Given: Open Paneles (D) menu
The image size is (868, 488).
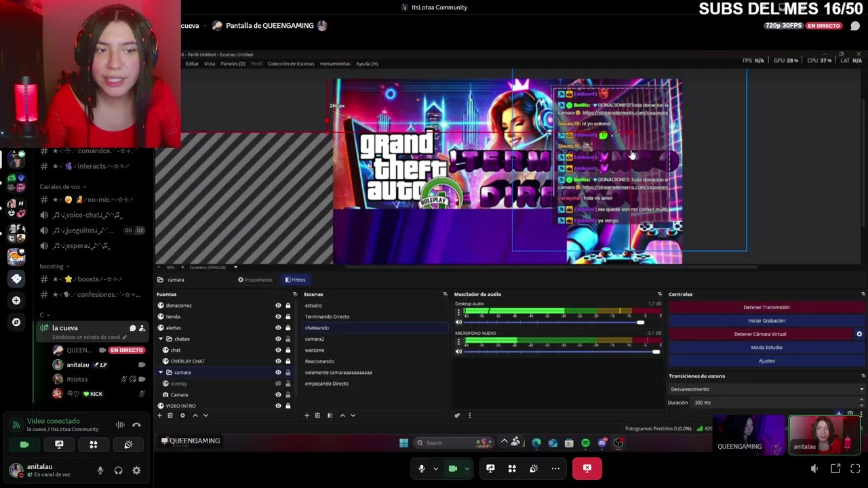Looking at the screenshot, I should point(233,64).
